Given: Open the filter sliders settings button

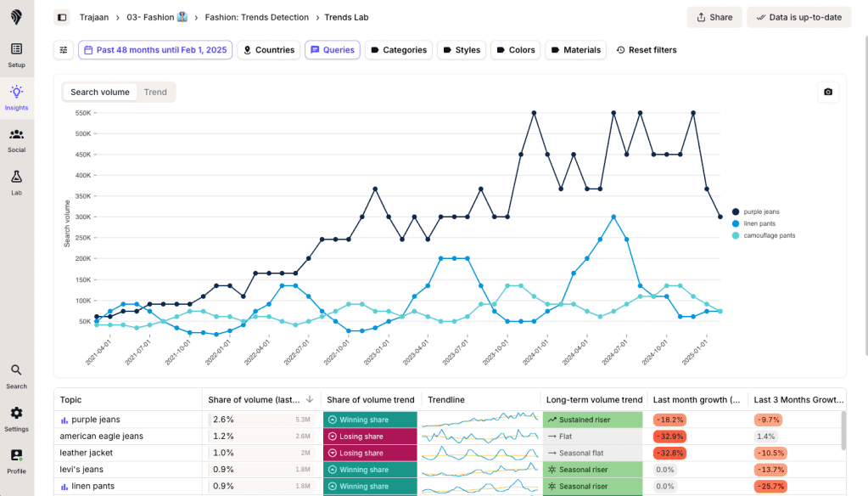Looking at the screenshot, I should pyautogui.click(x=64, y=50).
